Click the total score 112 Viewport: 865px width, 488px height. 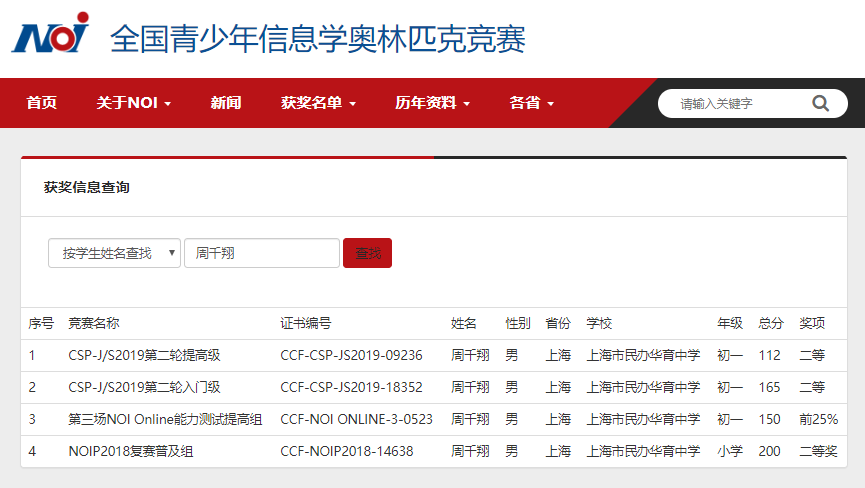click(769, 355)
